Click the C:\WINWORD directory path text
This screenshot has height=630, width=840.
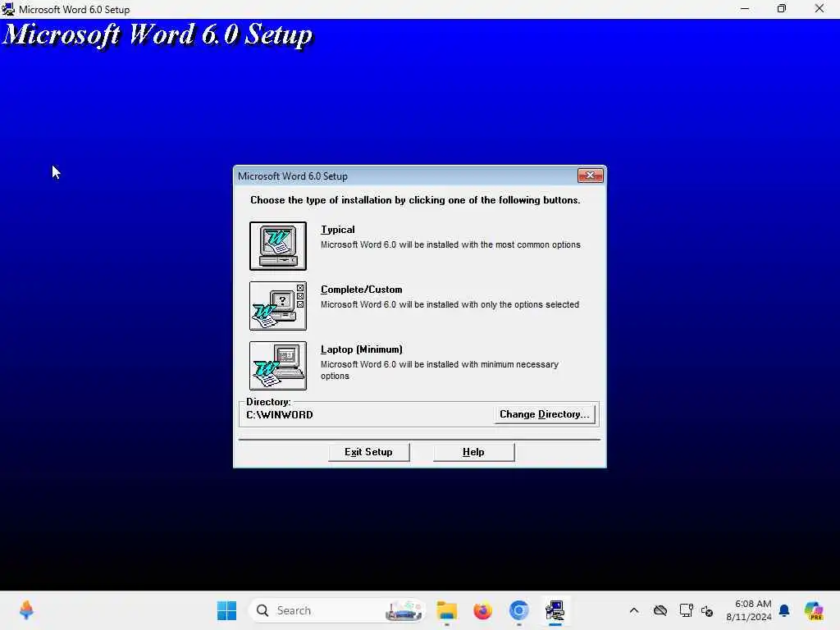click(280, 414)
